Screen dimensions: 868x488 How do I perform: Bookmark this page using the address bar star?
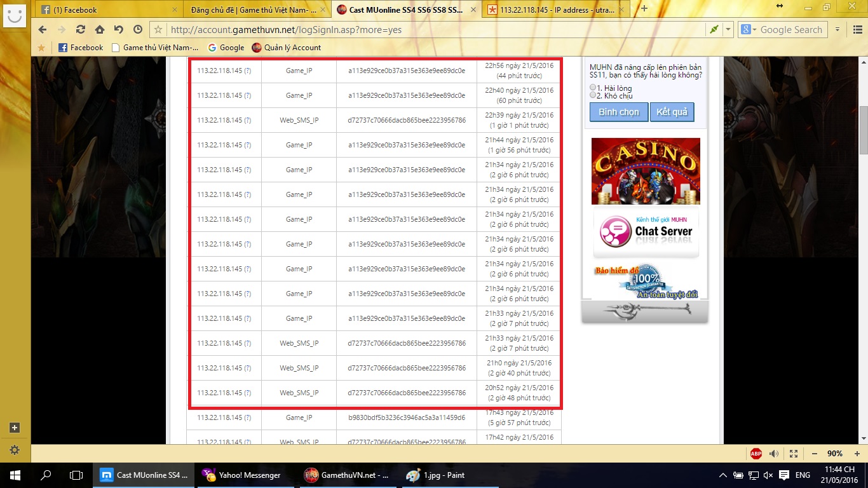159,30
